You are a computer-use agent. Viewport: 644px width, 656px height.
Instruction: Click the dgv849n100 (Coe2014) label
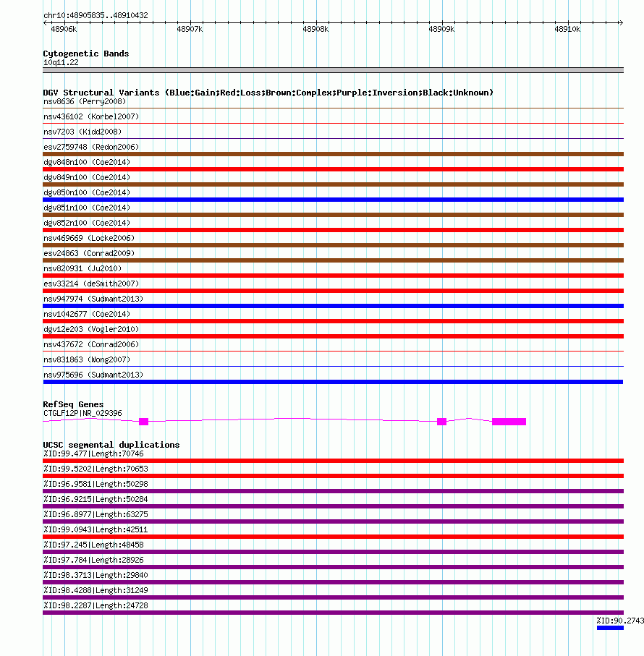tap(87, 177)
